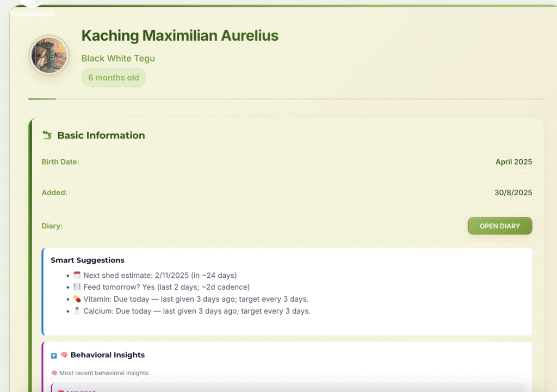Click the lizard icon beside Basic Information

pos(47,135)
